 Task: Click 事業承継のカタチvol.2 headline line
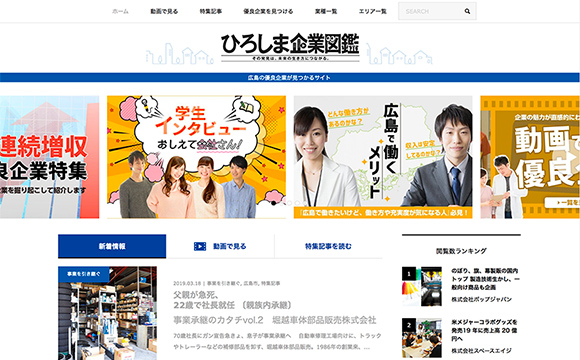pyautogui.click(x=275, y=320)
